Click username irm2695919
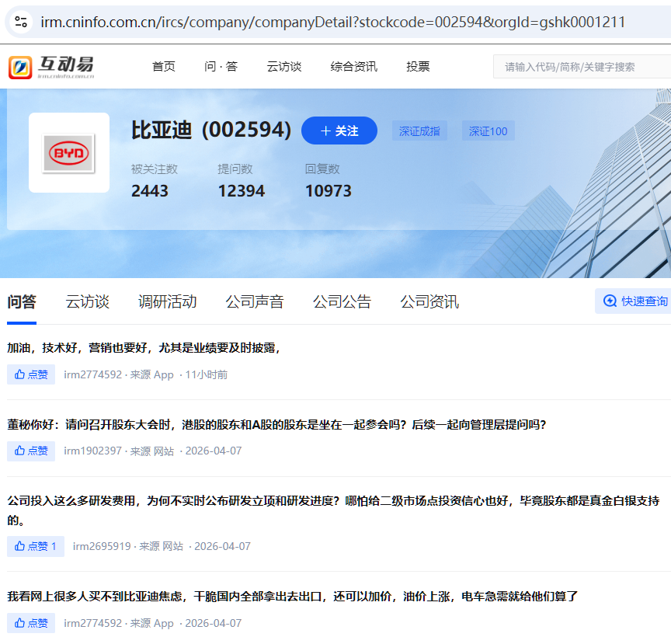Image resolution: width=671 pixels, height=644 pixels. pyautogui.click(x=102, y=546)
